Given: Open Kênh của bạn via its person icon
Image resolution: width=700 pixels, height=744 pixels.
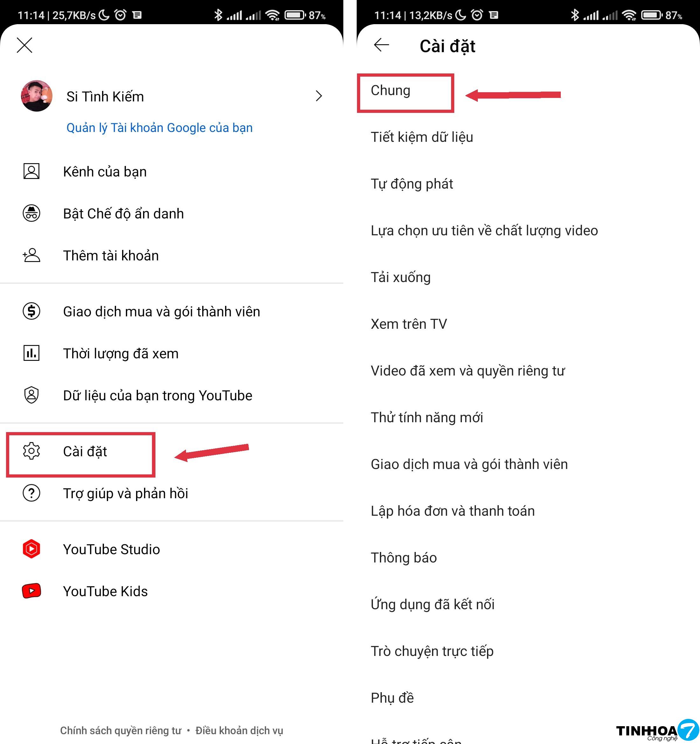Looking at the screenshot, I should 31,171.
